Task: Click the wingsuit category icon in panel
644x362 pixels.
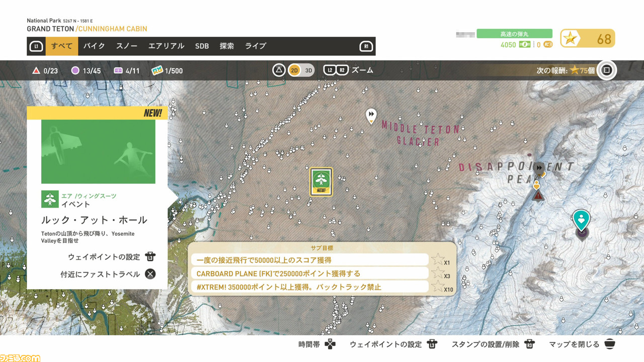Action: click(50, 200)
